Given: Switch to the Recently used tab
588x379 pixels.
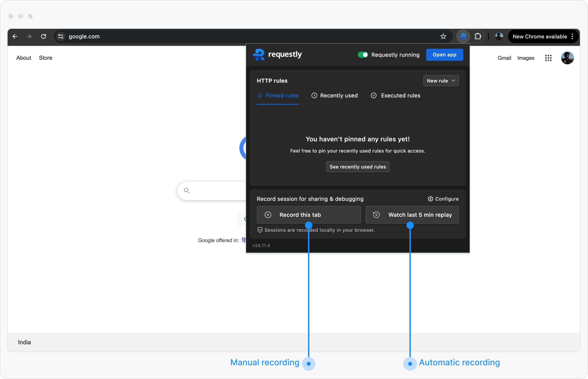Looking at the screenshot, I should (x=334, y=95).
